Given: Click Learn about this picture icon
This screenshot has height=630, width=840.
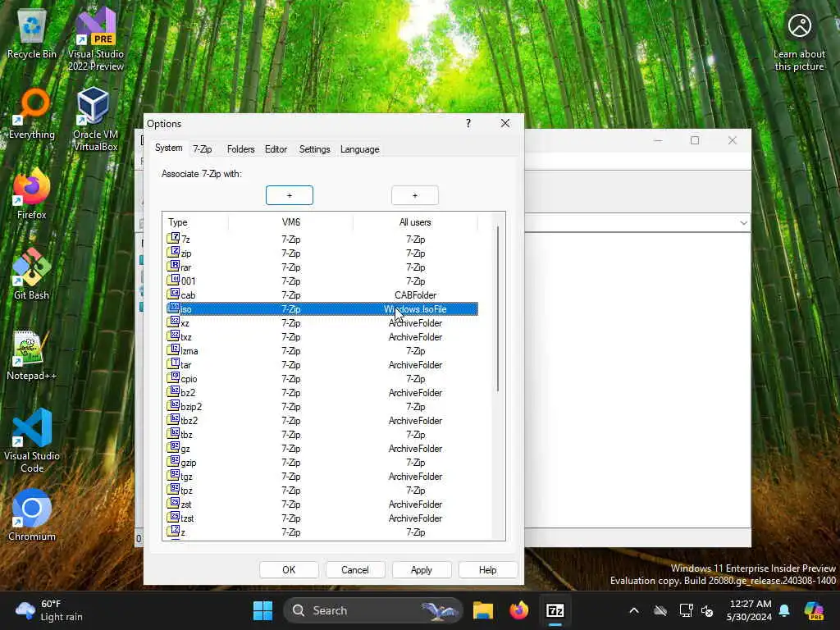Looking at the screenshot, I should tap(799, 42).
